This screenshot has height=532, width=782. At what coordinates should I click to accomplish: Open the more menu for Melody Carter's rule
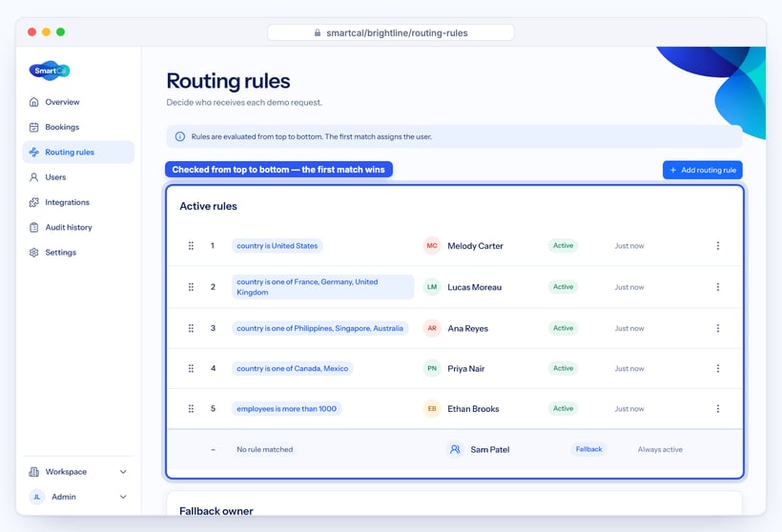[x=718, y=246]
